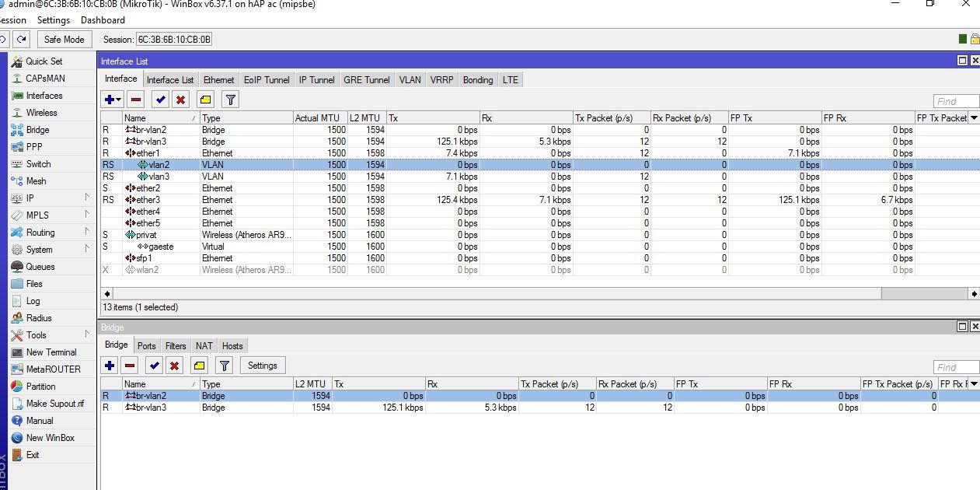
Task: Select the vlan3 interface row
Action: (x=539, y=177)
